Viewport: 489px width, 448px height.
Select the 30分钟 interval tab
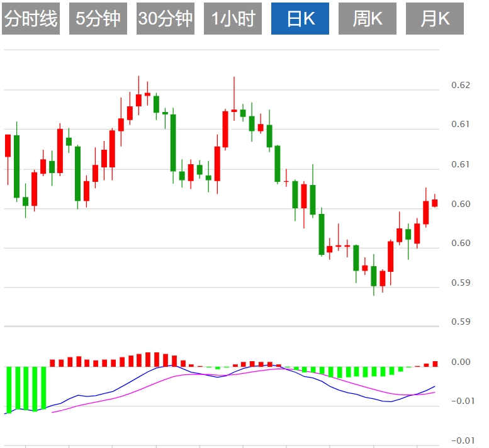click(x=166, y=18)
